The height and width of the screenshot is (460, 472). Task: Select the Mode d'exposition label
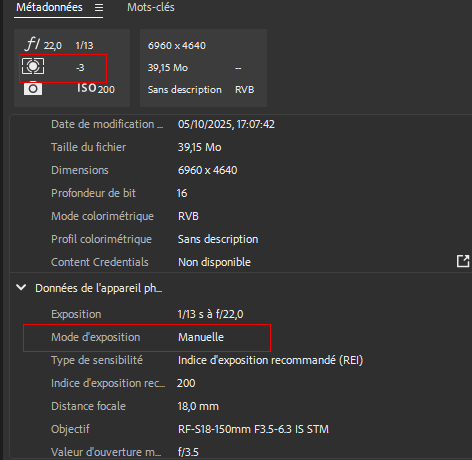pyautogui.click(x=96, y=337)
